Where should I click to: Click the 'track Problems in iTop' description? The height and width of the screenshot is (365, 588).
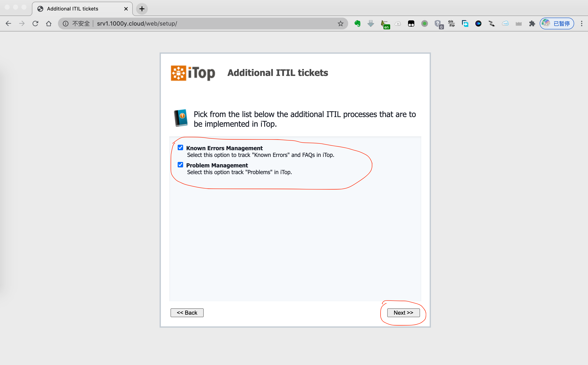(239, 172)
